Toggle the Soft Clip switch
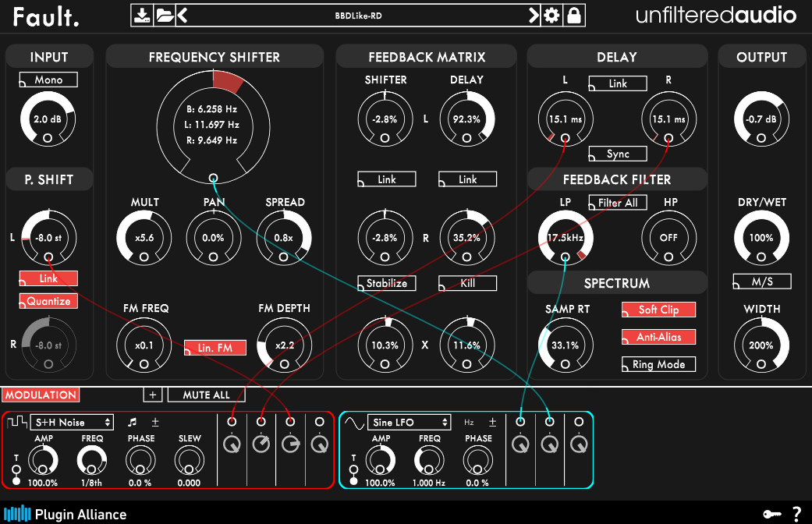Image resolution: width=812 pixels, height=524 pixels. [658, 310]
